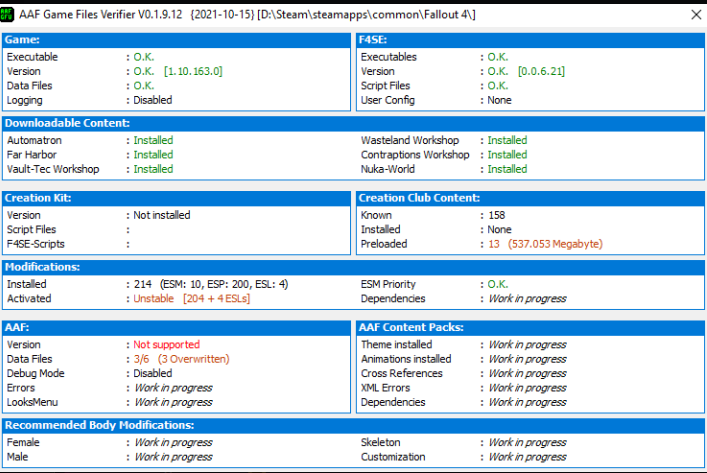Click the 'Nuka-World' DLC label
The image size is (707, 473).
pyautogui.click(x=387, y=169)
